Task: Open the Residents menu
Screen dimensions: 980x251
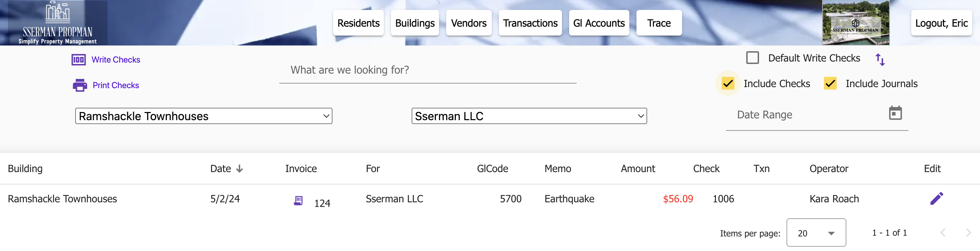Action: click(359, 23)
